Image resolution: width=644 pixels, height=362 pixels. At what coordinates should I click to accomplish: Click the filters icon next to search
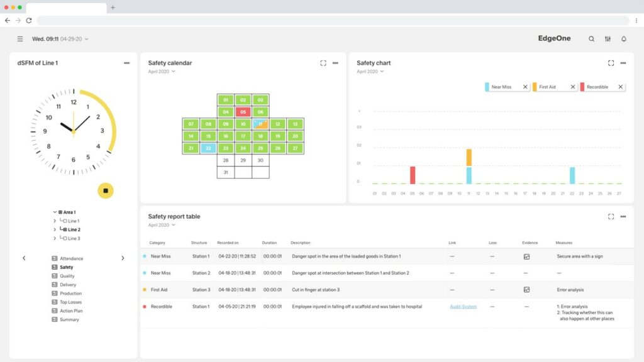(x=608, y=38)
